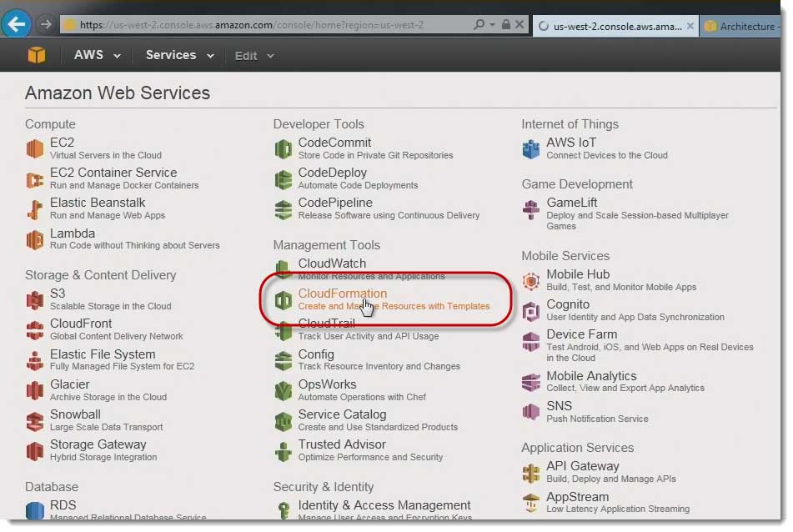
Task: Open the CloudFormation link
Action: pyautogui.click(x=343, y=294)
